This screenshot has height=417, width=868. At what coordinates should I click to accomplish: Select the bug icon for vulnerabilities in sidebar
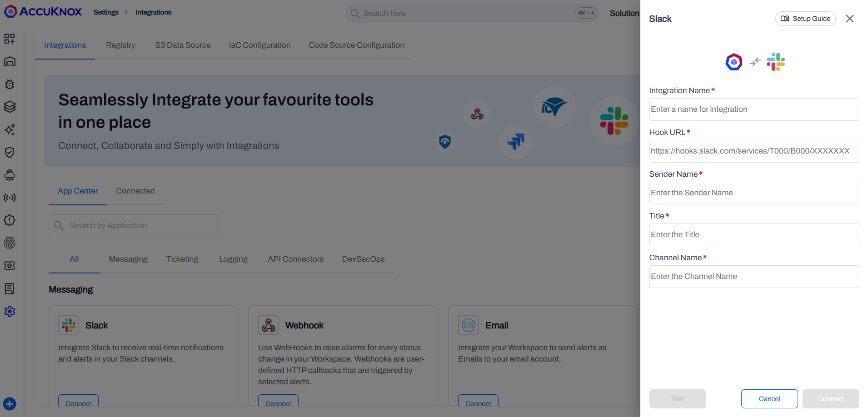coord(10,84)
